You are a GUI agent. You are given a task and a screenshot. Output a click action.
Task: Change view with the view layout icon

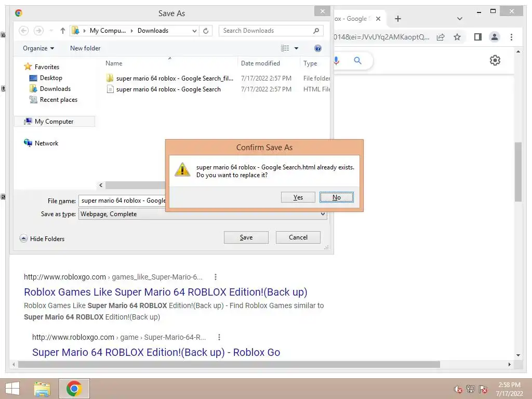pos(285,48)
